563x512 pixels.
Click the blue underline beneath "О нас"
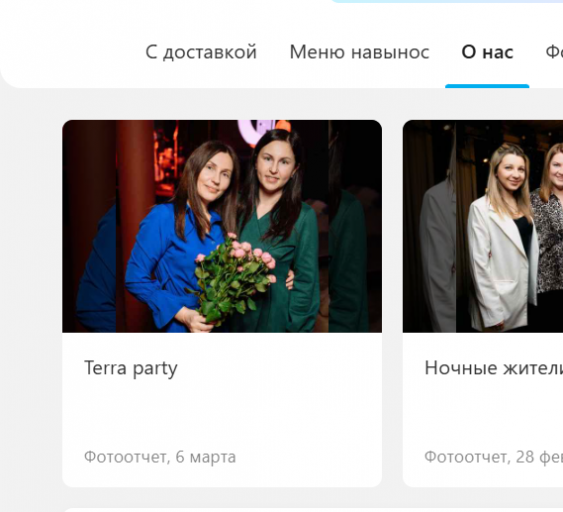pyautogui.click(x=487, y=86)
